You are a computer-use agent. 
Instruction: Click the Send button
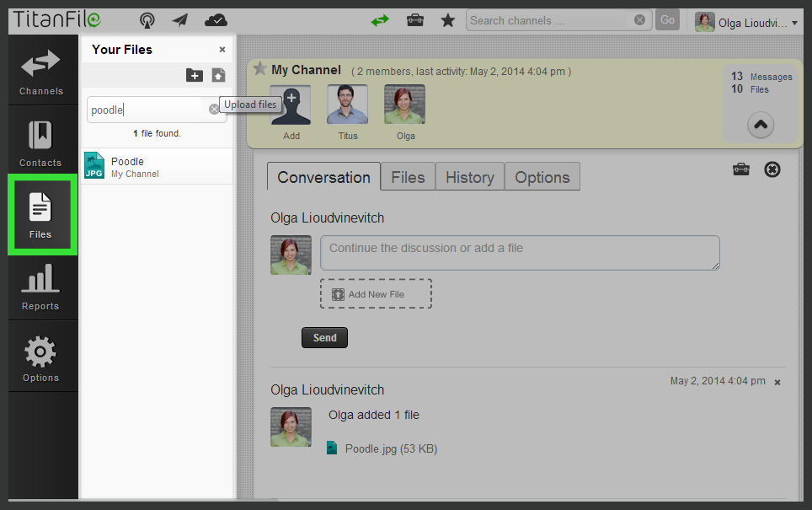pos(324,337)
